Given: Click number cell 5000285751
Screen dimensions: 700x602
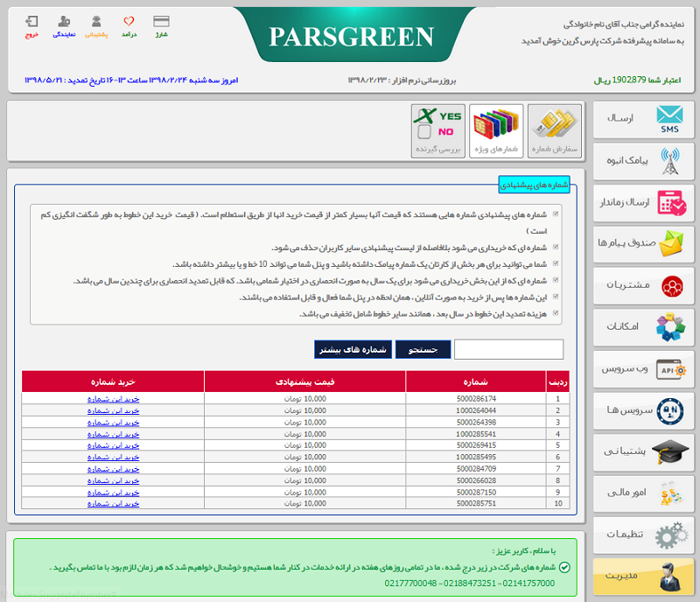Looking at the screenshot, I should [x=476, y=503].
